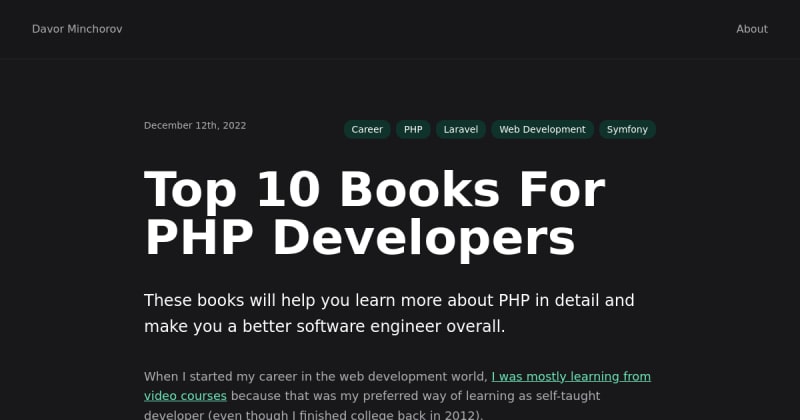Follow the "I was mostly learning from" link
The height and width of the screenshot is (420, 800).
click(x=570, y=376)
